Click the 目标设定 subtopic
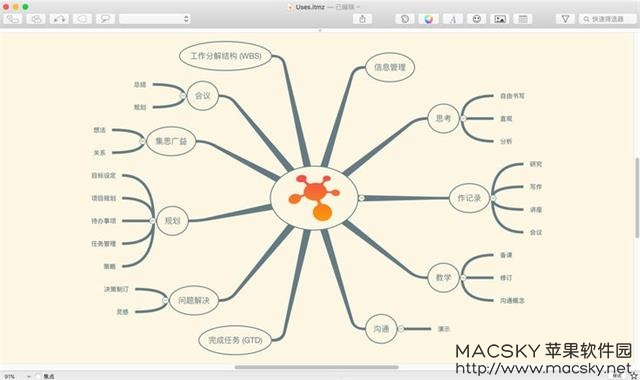The width and height of the screenshot is (640, 380). pyautogui.click(x=104, y=176)
